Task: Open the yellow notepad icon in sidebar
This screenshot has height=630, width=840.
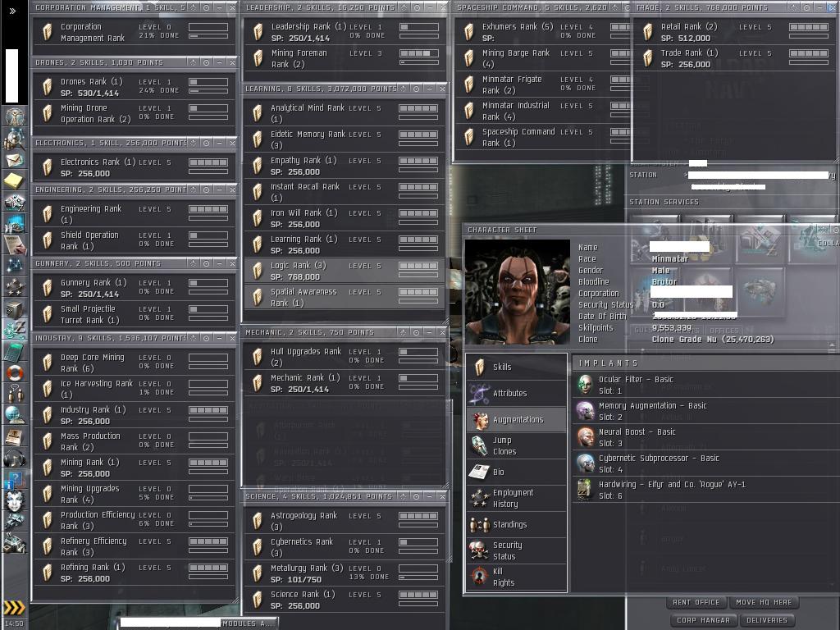Action: [x=14, y=181]
